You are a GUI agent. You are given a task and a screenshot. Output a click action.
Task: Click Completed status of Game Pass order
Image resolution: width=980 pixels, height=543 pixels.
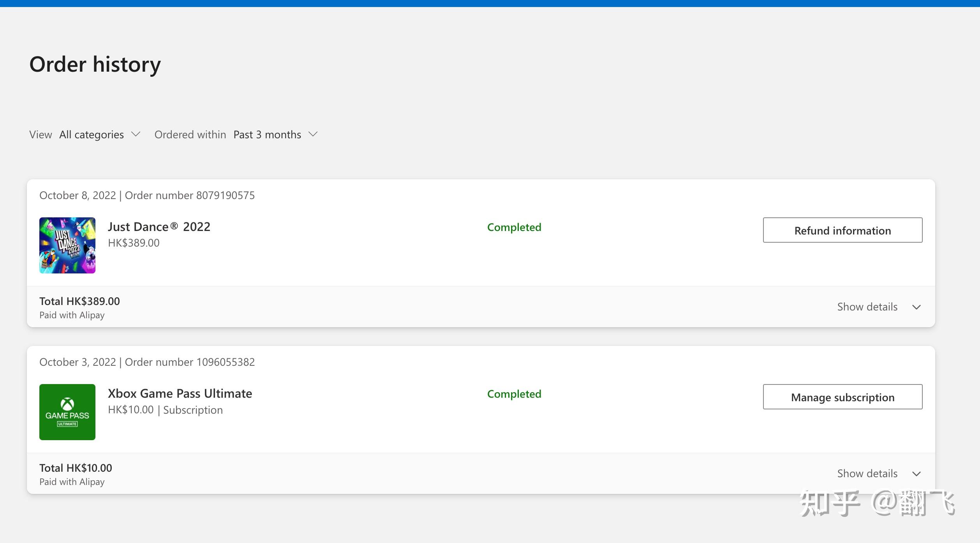(x=514, y=394)
